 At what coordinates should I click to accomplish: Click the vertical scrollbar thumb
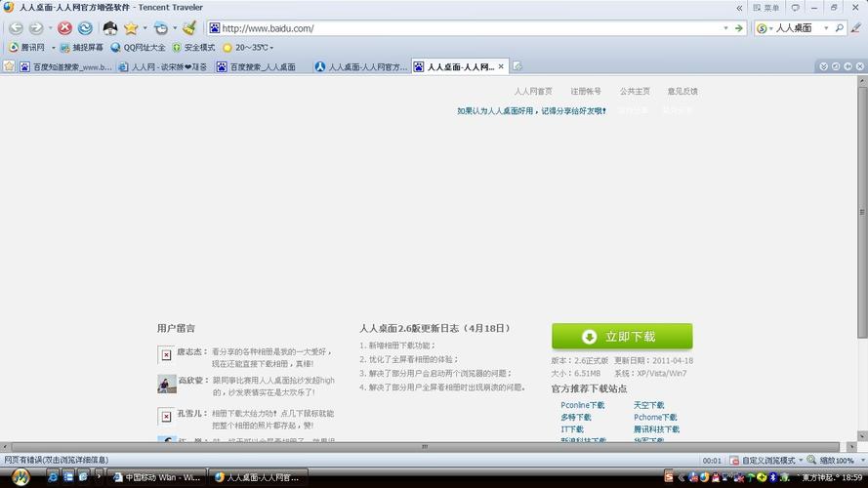click(x=862, y=212)
